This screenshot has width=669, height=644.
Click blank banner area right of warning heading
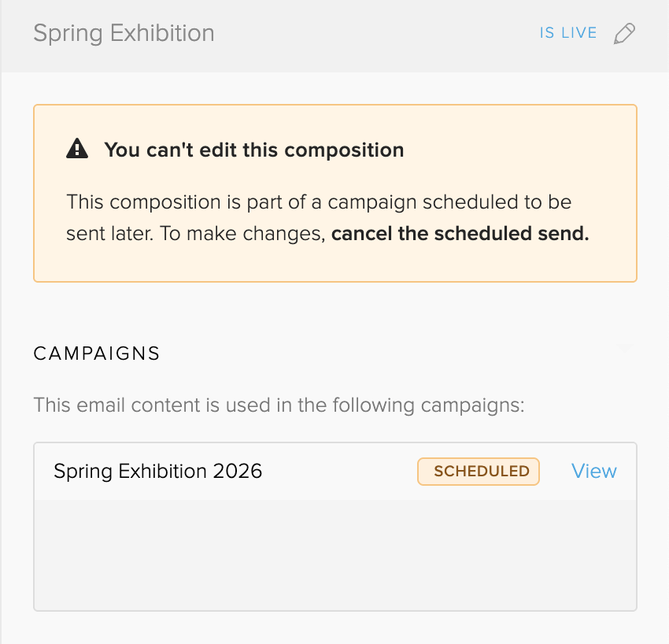coord(519,150)
